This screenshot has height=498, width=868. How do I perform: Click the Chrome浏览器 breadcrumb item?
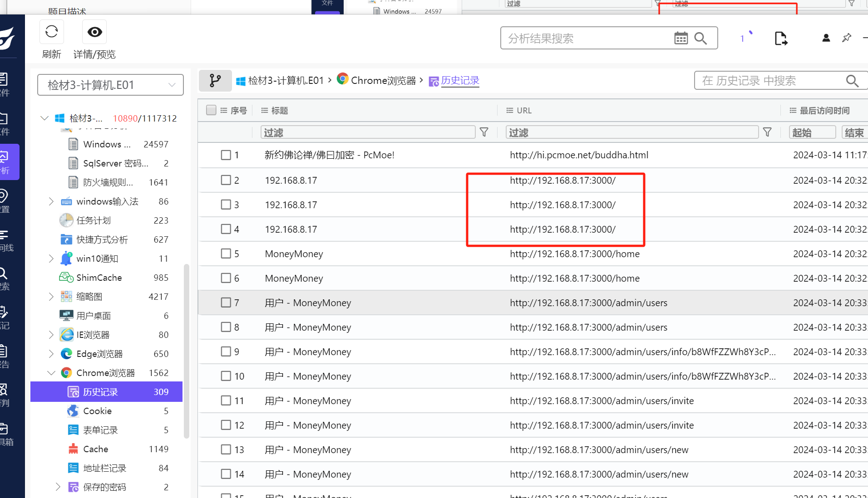[x=383, y=80]
